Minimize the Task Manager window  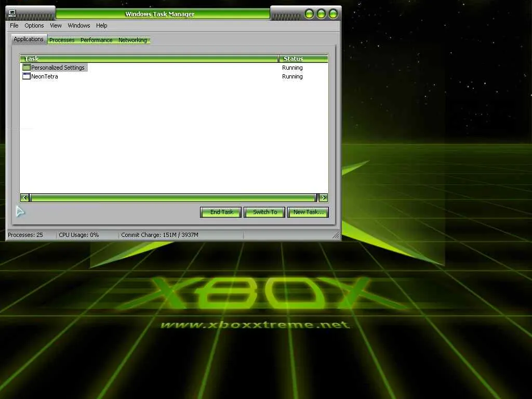pyautogui.click(x=309, y=14)
